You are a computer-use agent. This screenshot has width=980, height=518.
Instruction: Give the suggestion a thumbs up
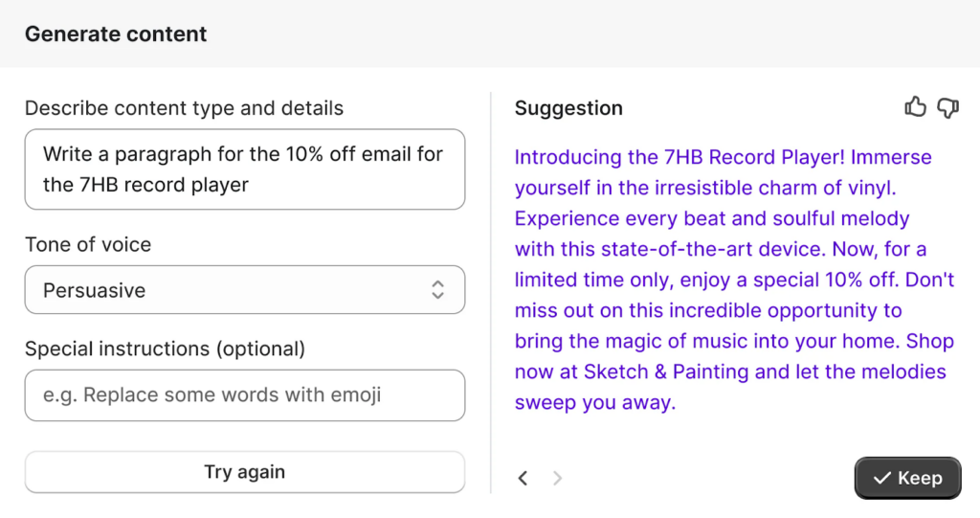pos(915,107)
